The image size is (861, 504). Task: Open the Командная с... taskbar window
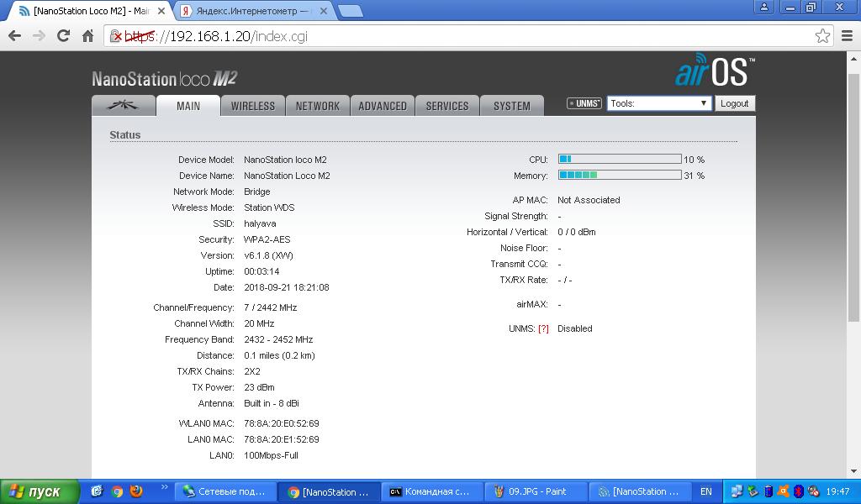tap(432, 492)
